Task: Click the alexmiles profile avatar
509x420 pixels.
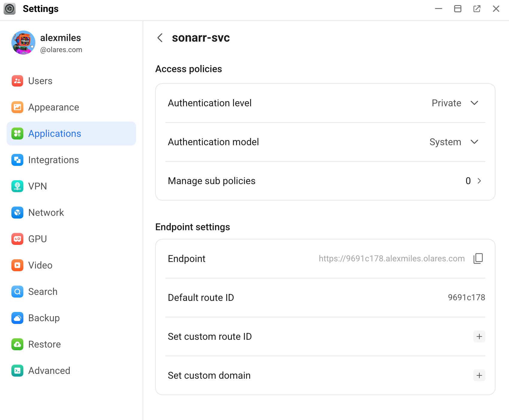Action: 23,43
